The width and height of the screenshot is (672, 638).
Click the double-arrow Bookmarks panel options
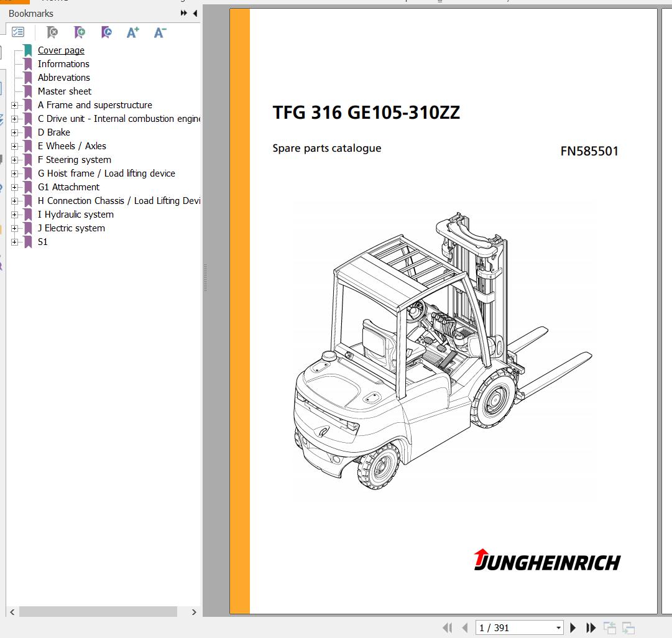184,13
